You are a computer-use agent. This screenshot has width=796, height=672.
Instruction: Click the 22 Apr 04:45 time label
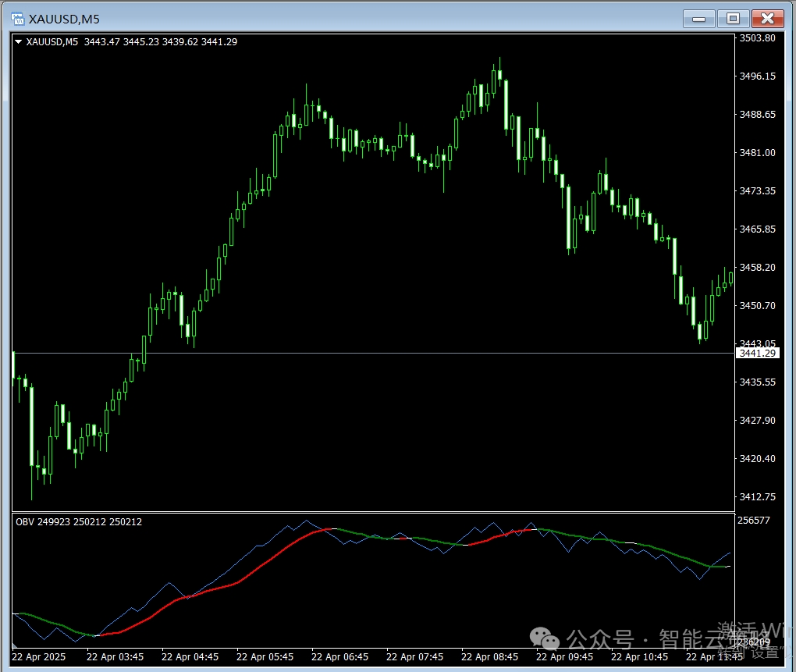190,656
